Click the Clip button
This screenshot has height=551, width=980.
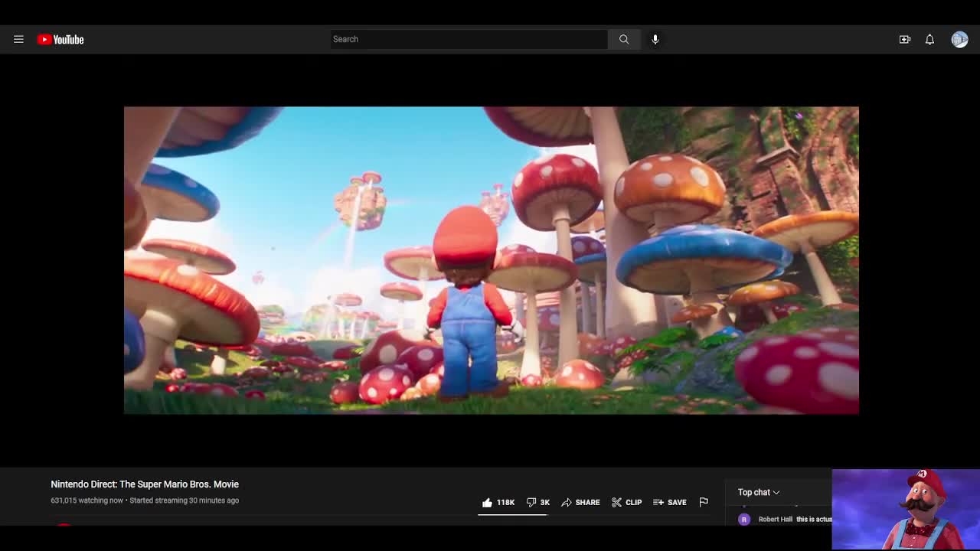pyautogui.click(x=626, y=502)
